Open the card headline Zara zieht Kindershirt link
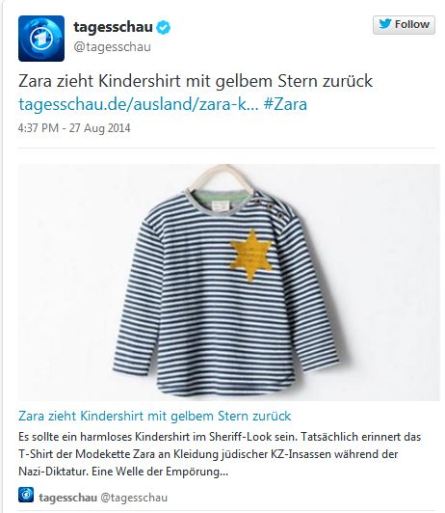 tap(155, 416)
